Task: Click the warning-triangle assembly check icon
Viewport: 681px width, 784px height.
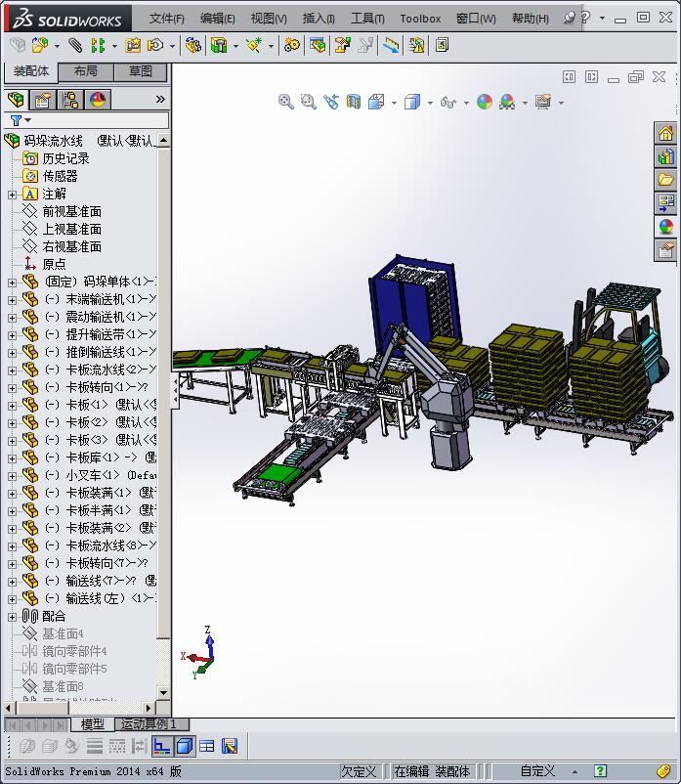Action: [416, 46]
